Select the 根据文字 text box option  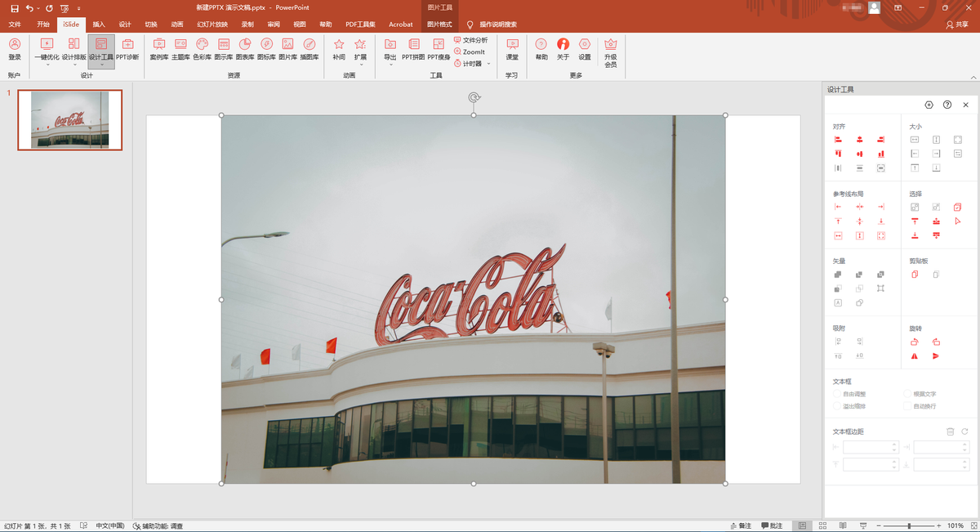coord(907,394)
